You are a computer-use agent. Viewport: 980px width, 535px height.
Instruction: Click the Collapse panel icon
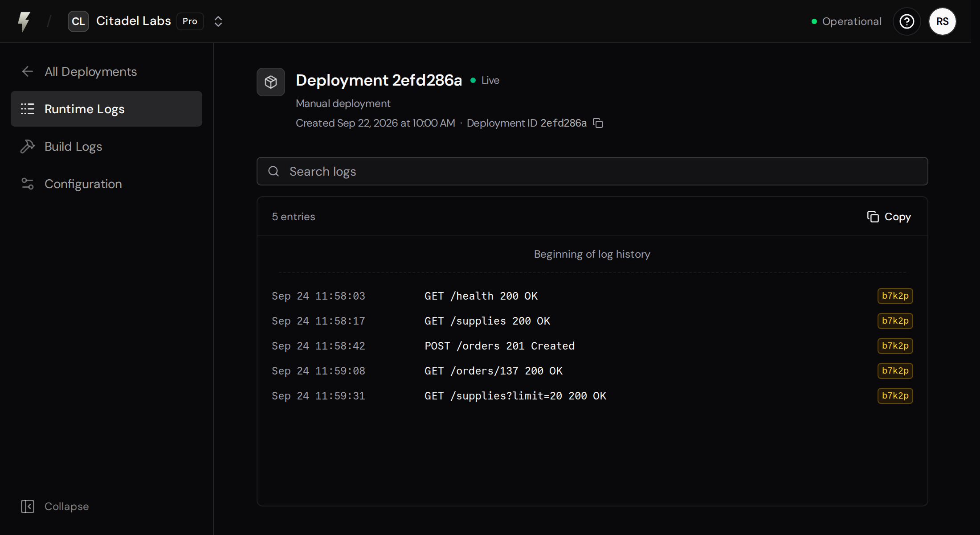(x=28, y=506)
